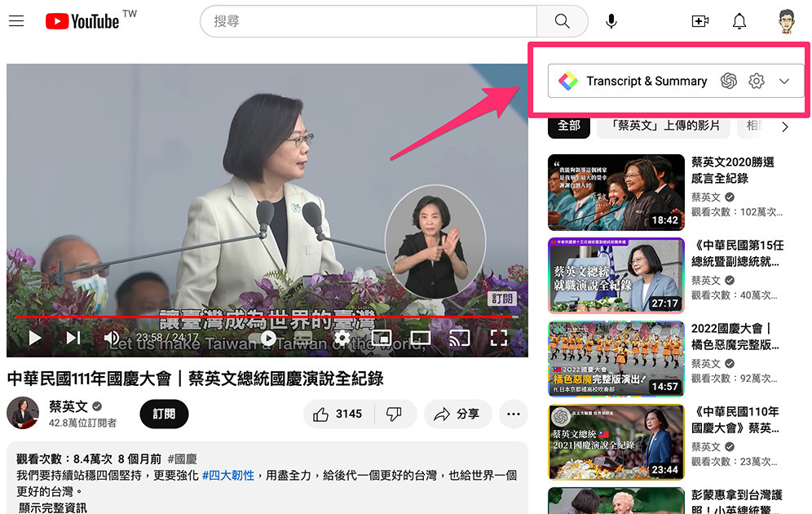
Task: Expand the Transcript & Summary panel chevron
Action: coord(784,82)
